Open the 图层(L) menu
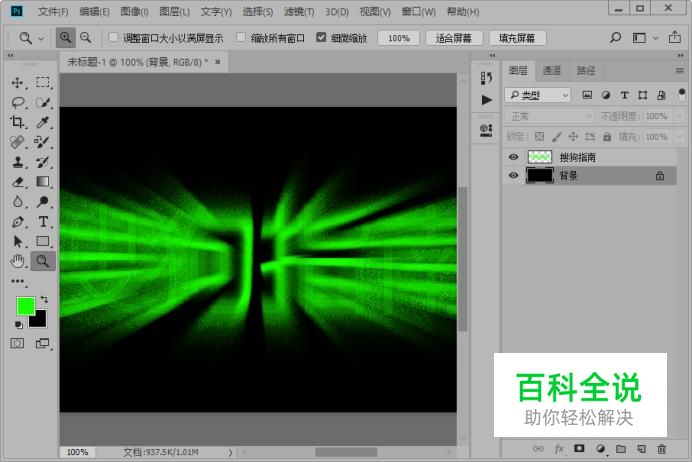Image resolution: width=692 pixels, height=462 pixels. coord(174,12)
